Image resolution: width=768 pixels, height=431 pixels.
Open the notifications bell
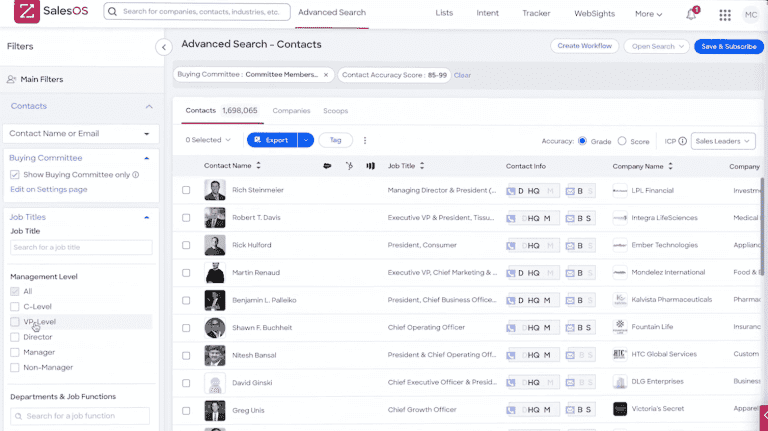click(x=691, y=14)
